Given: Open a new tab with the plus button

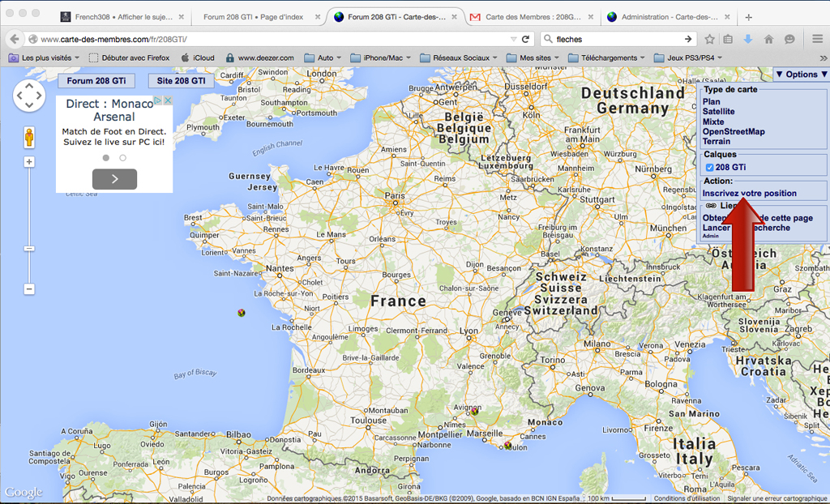Looking at the screenshot, I should click(x=748, y=18).
